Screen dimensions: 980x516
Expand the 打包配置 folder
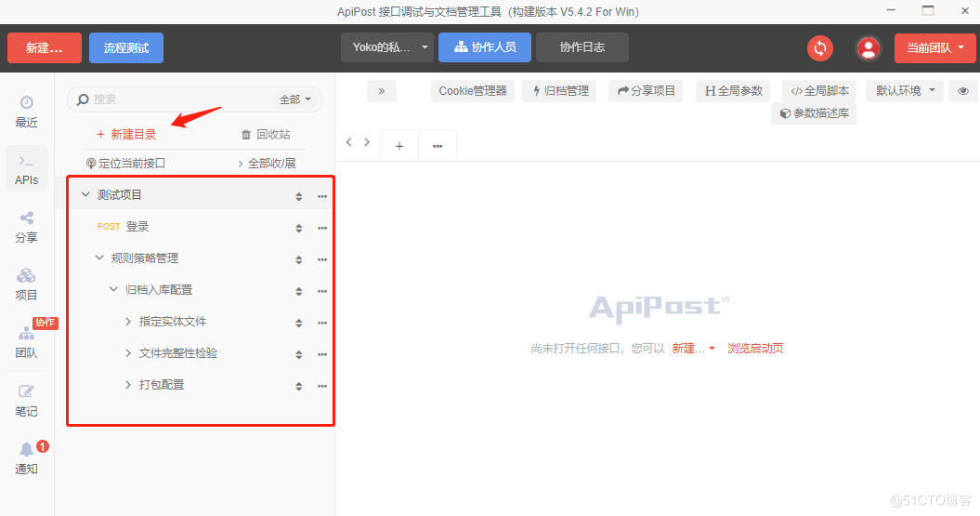click(127, 385)
